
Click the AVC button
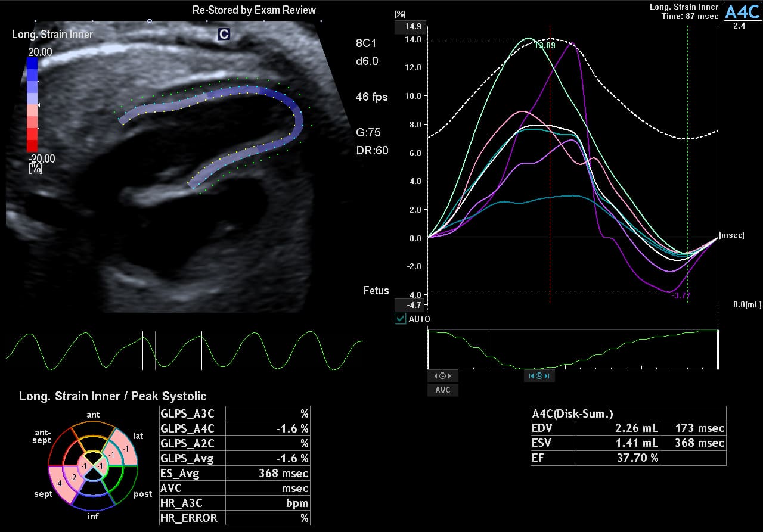[443, 390]
